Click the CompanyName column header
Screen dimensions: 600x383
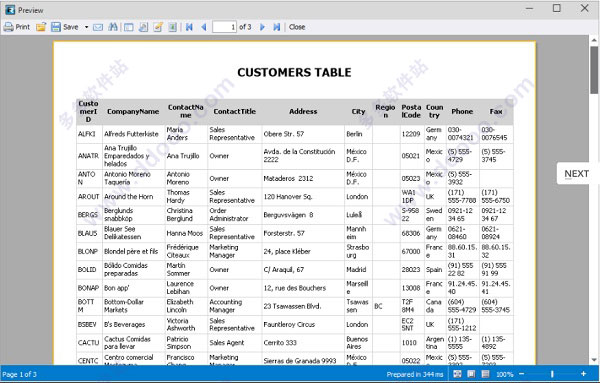point(133,111)
